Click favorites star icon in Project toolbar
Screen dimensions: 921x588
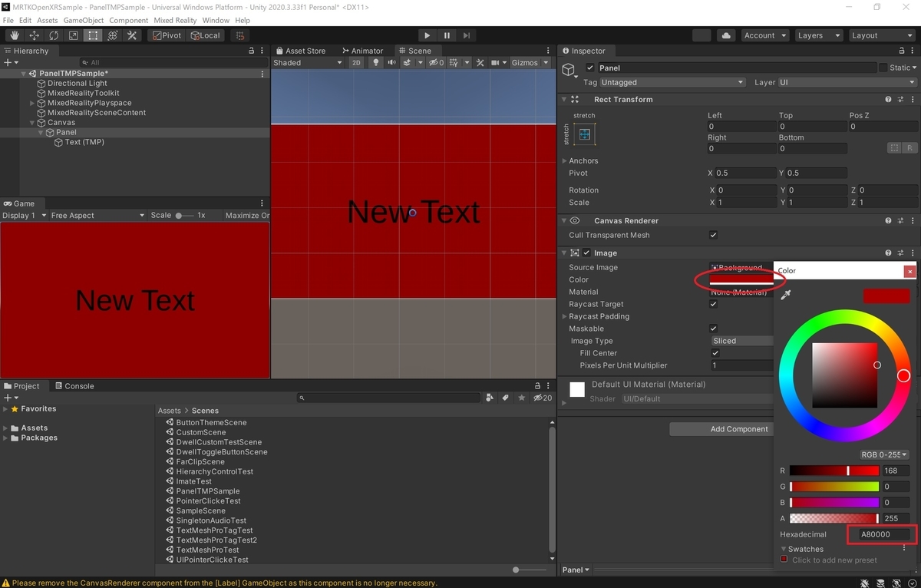(521, 398)
